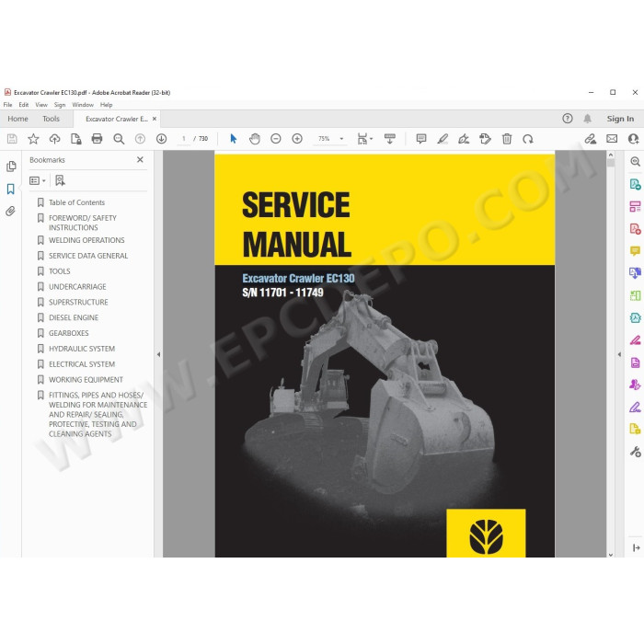Toggle the Bookmarks panel icon
This screenshot has width=644, height=644.
pos(11,189)
